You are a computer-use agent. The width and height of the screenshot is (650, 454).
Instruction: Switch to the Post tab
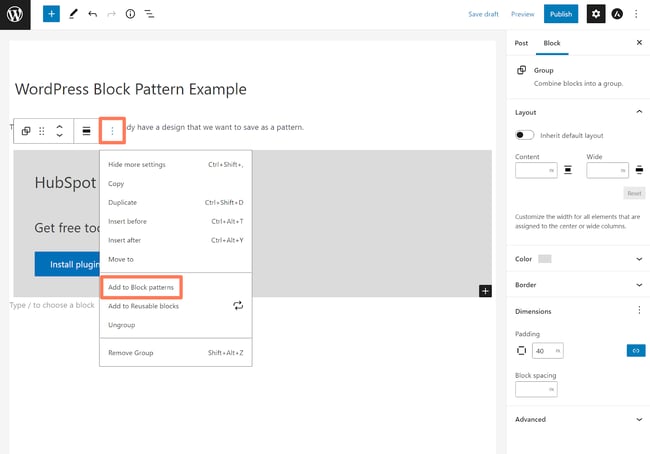click(x=521, y=43)
